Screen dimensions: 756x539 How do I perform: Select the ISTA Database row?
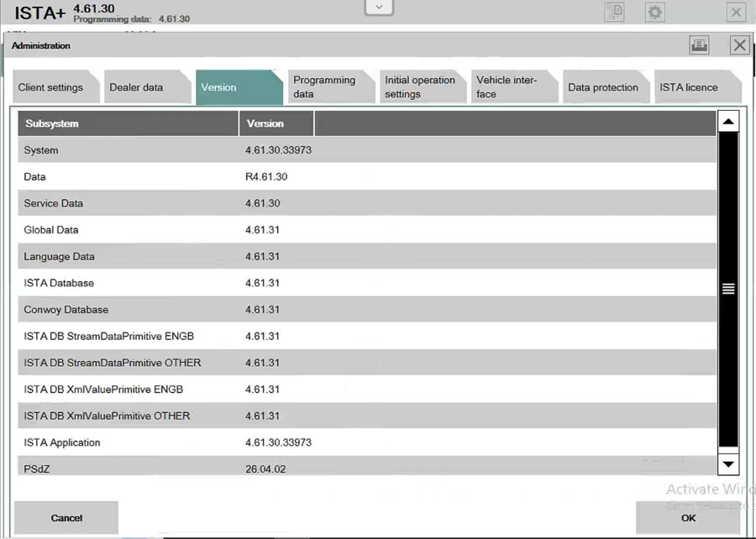367,283
